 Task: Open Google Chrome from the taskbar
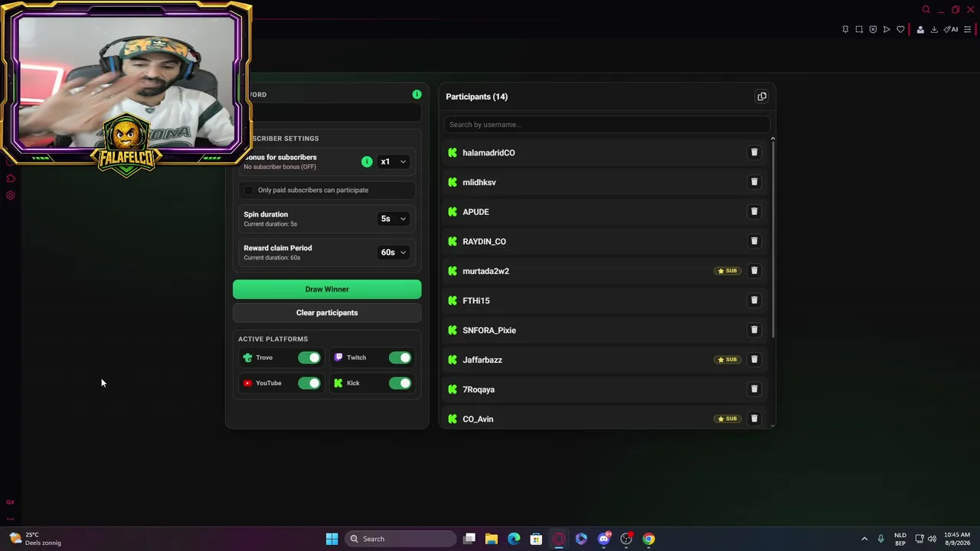[x=648, y=539]
